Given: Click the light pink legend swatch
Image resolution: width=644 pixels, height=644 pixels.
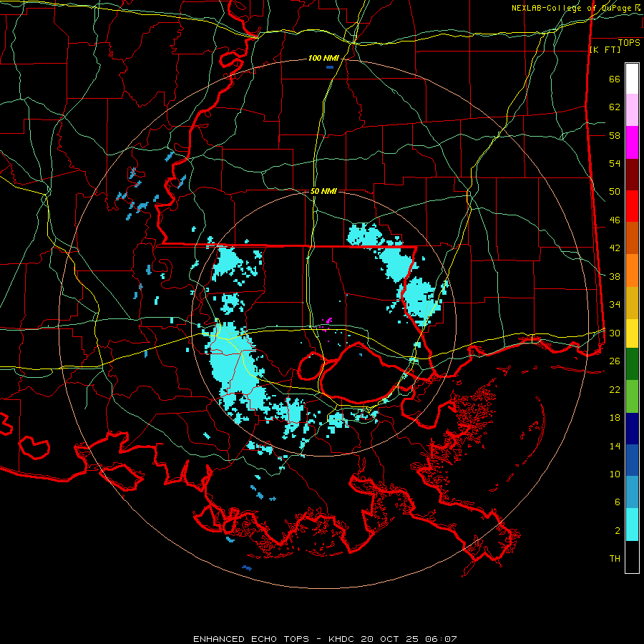Looking at the screenshot, I should click(x=632, y=110).
